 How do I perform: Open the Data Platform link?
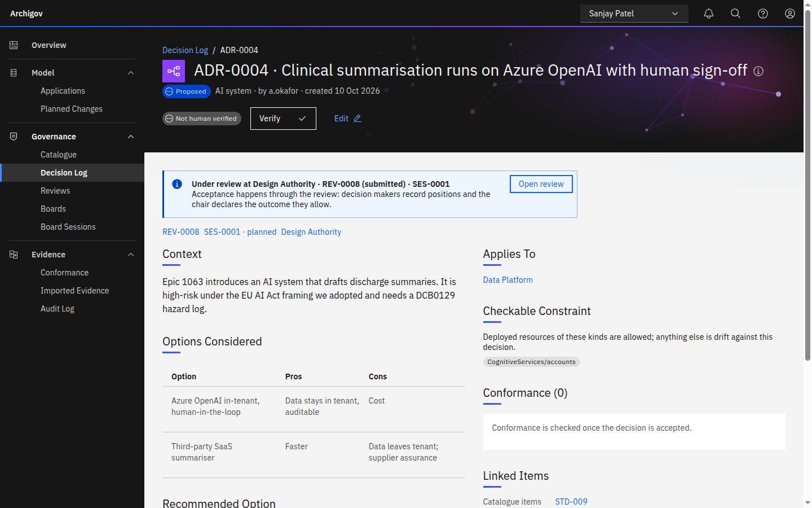508,280
